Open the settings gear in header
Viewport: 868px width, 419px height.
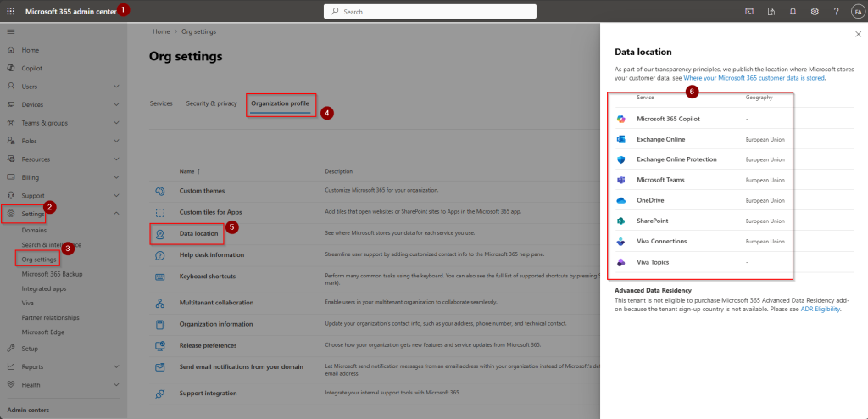click(x=815, y=11)
